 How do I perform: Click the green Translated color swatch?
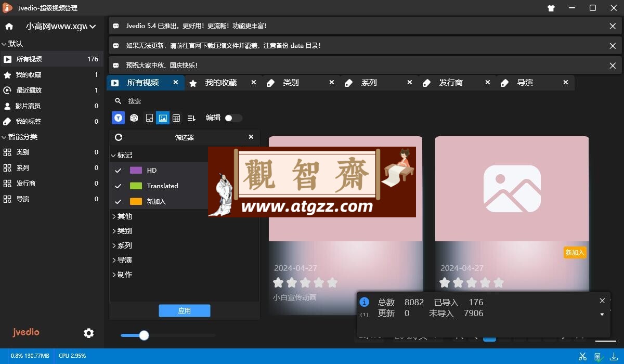click(136, 186)
